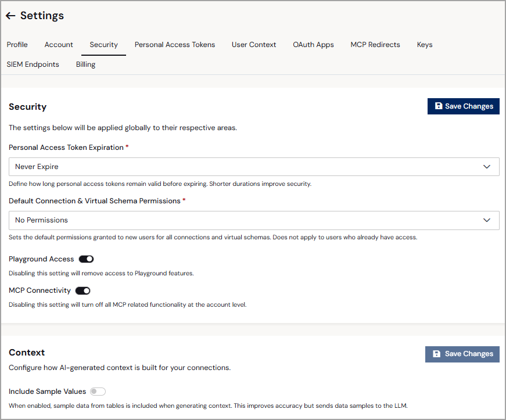Open the Profile tab
The image size is (506, 420).
[17, 45]
